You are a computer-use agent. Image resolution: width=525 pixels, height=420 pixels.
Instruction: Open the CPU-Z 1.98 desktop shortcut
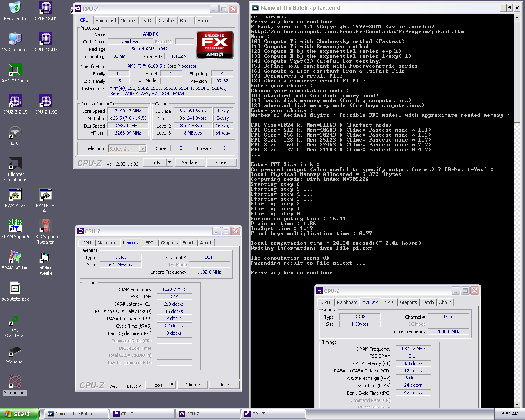click(x=46, y=105)
